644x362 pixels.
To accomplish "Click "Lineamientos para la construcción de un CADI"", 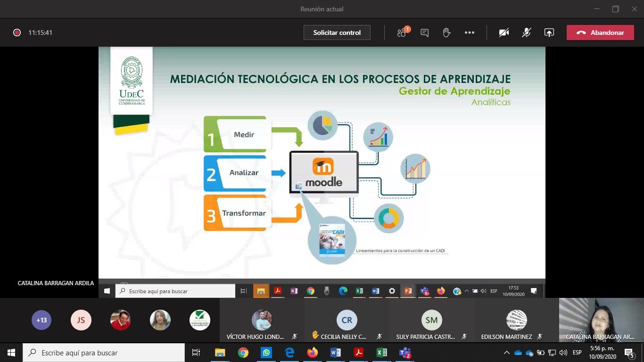I will coord(401,251).
